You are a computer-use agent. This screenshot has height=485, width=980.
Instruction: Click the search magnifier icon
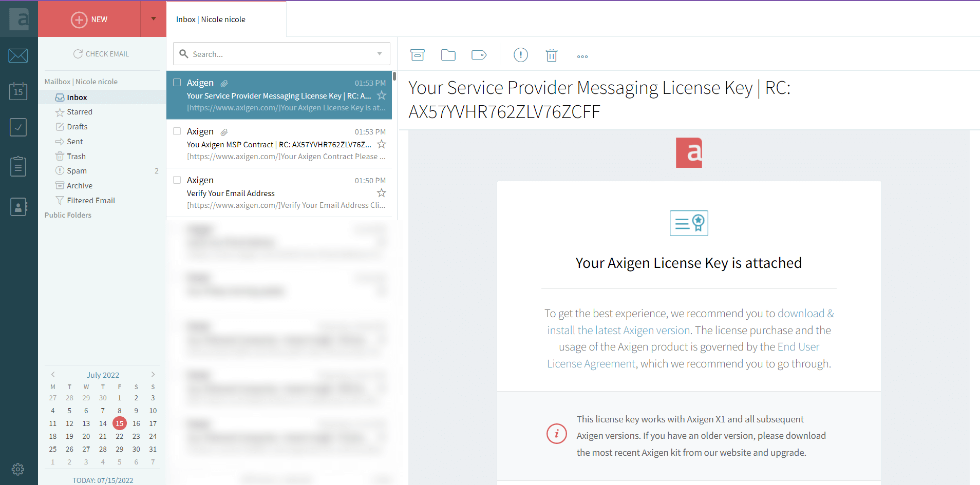(x=184, y=54)
